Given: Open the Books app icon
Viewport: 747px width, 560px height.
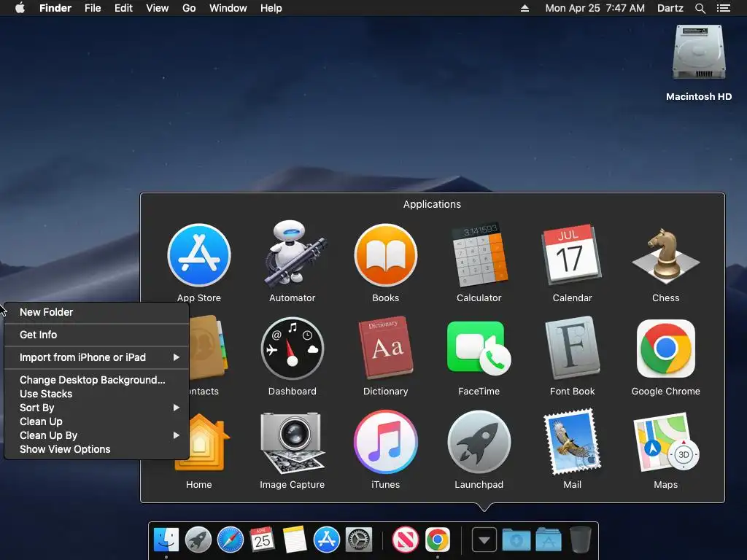Looking at the screenshot, I should [x=386, y=256].
